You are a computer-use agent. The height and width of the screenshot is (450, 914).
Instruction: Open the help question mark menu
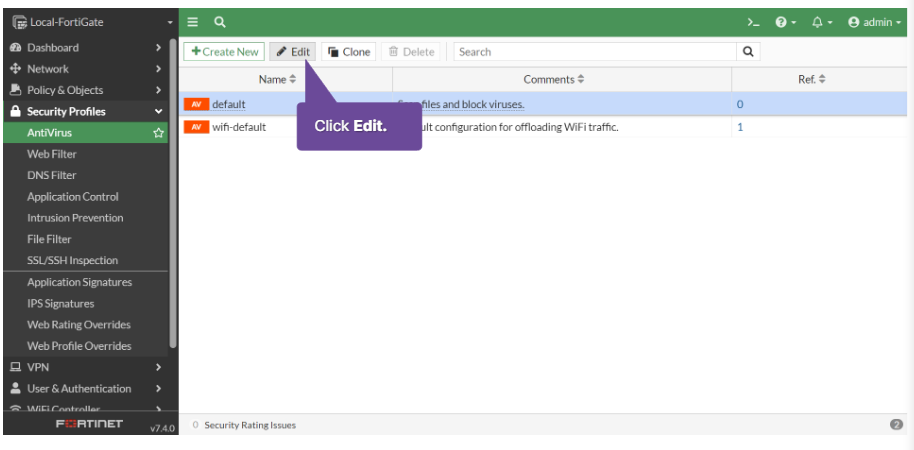tap(786, 22)
